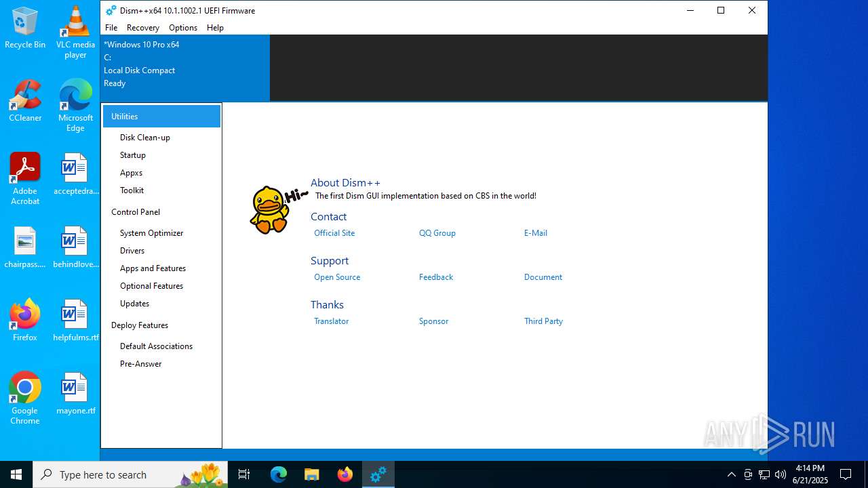Open the Document link
868x488 pixels.
[543, 277]
